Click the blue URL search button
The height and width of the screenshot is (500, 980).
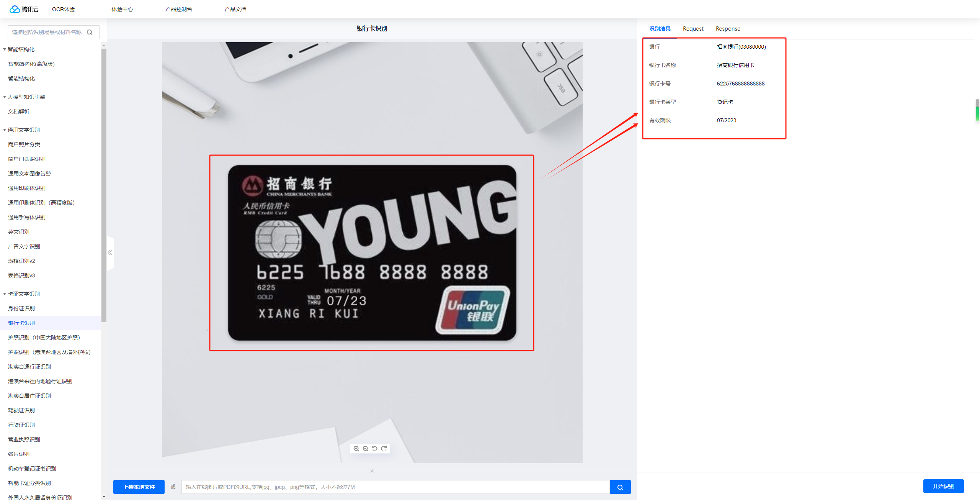pyautogui.click(x=620, y=487)
